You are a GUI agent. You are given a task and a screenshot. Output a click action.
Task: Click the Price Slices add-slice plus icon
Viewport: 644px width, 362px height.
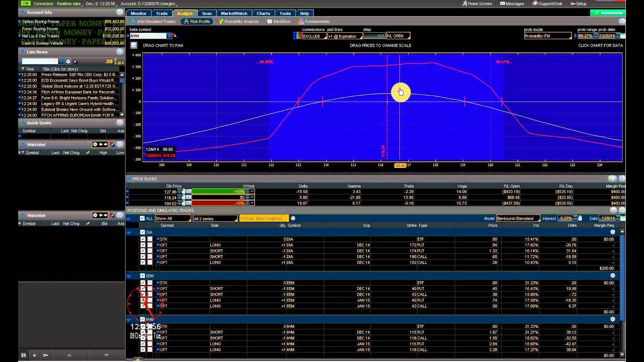tap(612, 178)
